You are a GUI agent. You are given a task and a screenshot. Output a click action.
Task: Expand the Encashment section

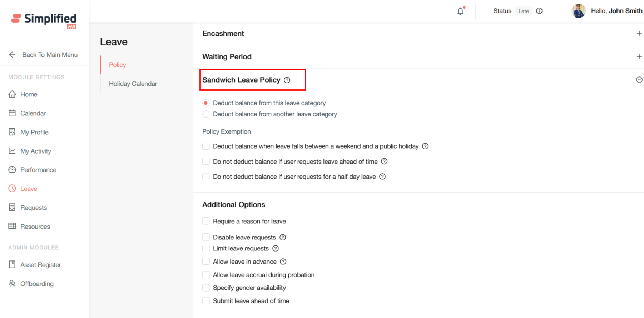point(639,33)
